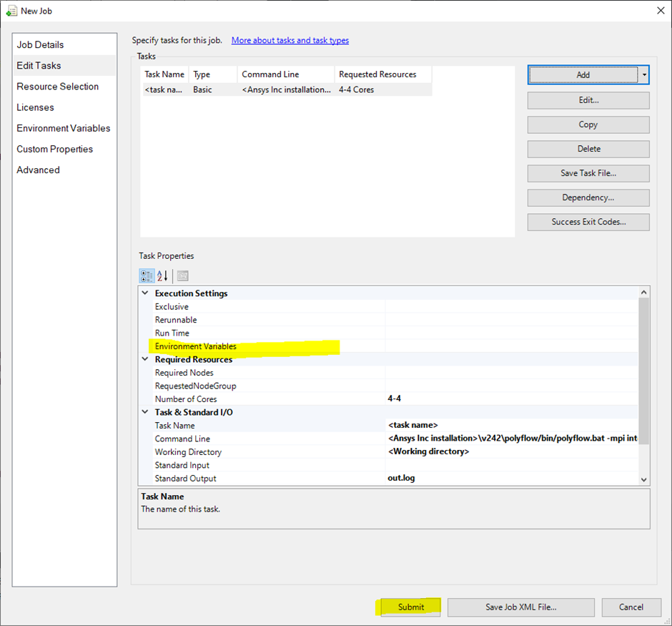Collapse the Execution Settings section

coord(146,293)
